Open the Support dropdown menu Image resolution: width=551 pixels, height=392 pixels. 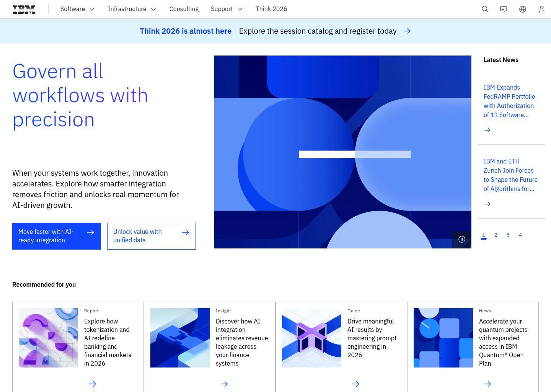tap(227, 9)
